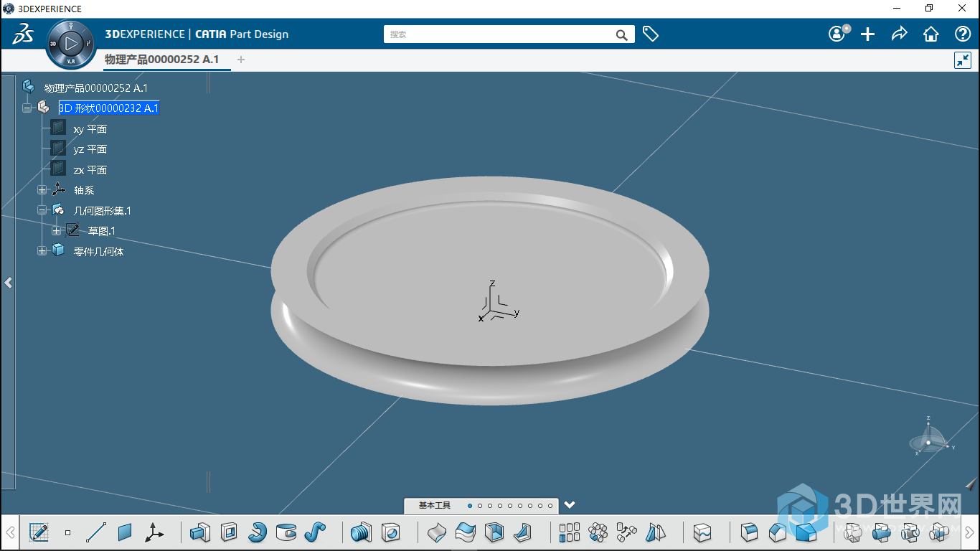Select the Shell tool

494,532
